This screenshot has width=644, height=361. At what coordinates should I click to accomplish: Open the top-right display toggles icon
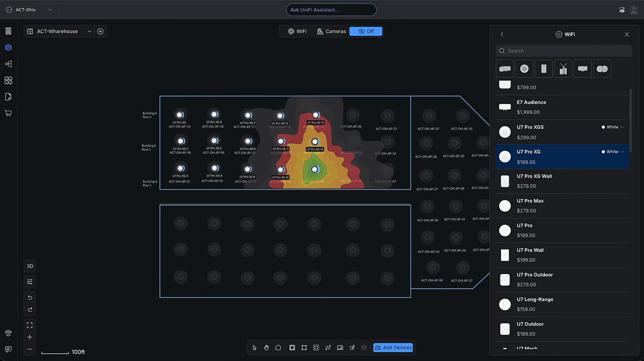(622, 10)
